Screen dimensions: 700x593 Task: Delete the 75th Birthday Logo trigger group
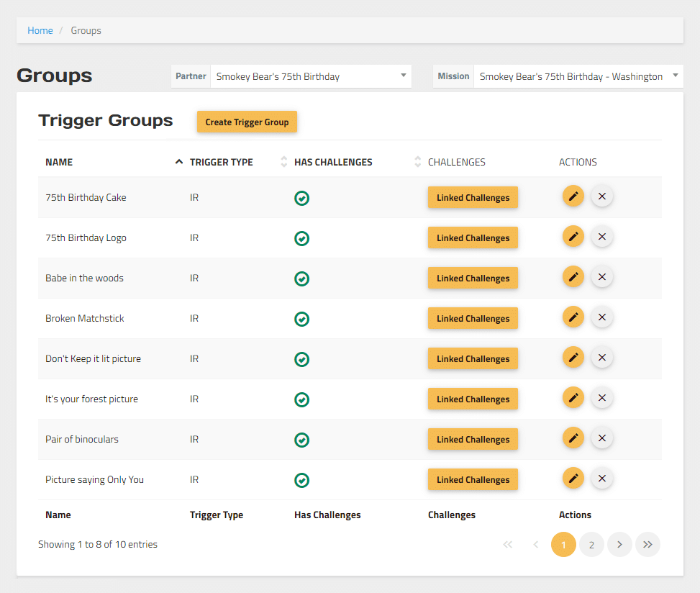click(602, 237)
